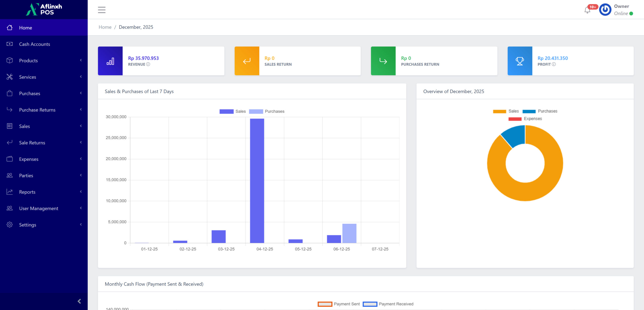The image size is (644, 310).
Task: Collapse sidebar with bottom arrow button
Action: (x=79, y=301)
